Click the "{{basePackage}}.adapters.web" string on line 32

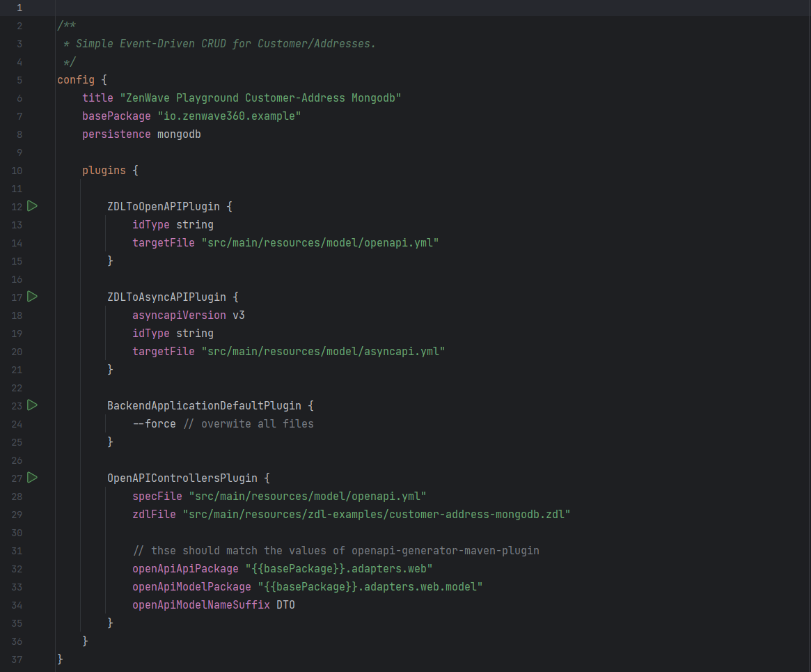339,568
